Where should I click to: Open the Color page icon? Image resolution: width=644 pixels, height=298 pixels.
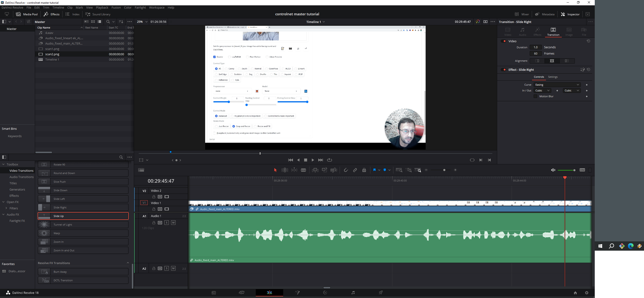point(325,293)
